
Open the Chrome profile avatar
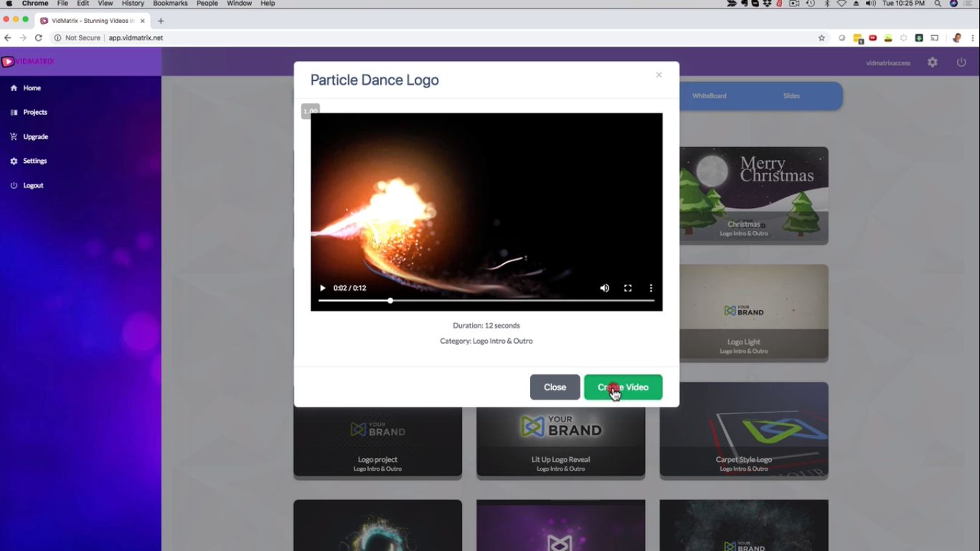956,38
